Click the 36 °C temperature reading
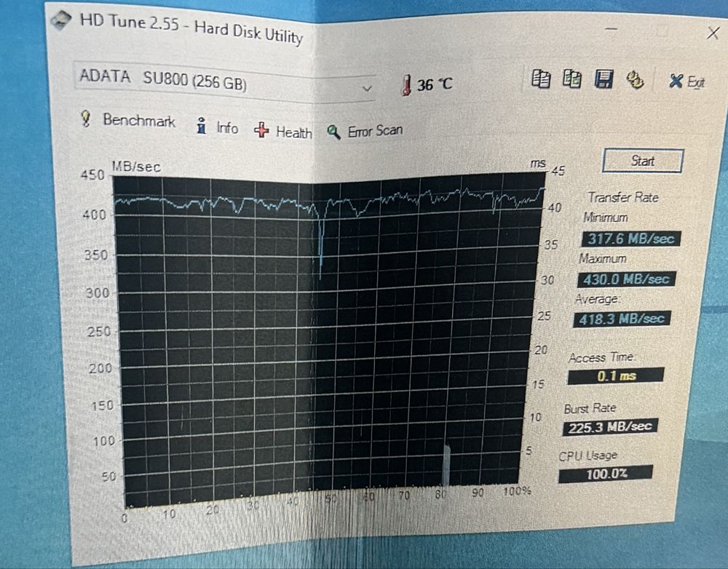The height and width of the screenshot is (569, 728). pyautogui.click(x=434, y=84)
